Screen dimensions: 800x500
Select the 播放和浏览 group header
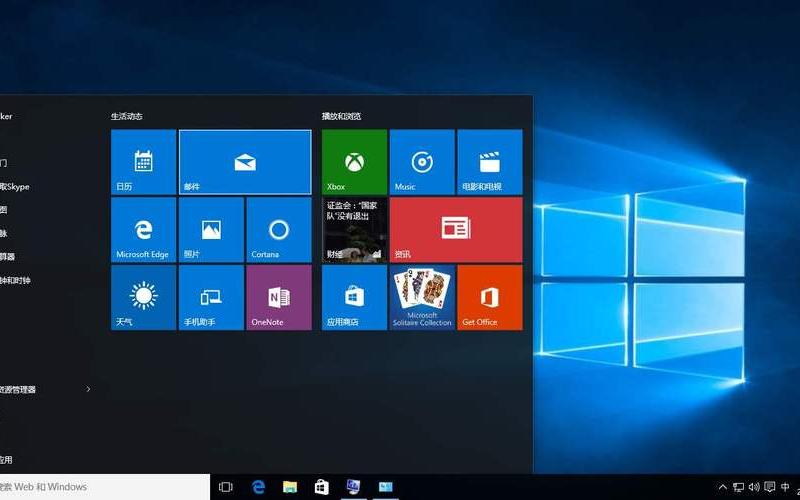341,116
